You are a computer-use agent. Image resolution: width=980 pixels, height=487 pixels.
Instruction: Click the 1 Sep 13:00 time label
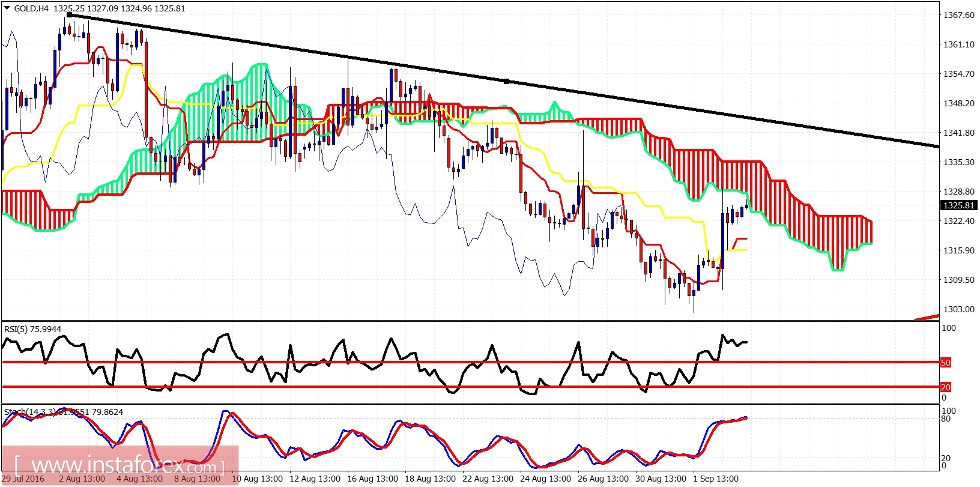716,479
